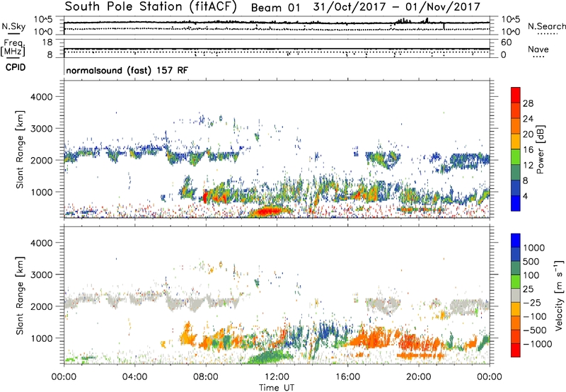Click the 4000 tick on the power panel
Screen dimensions: 566x392
pos(41,97)
